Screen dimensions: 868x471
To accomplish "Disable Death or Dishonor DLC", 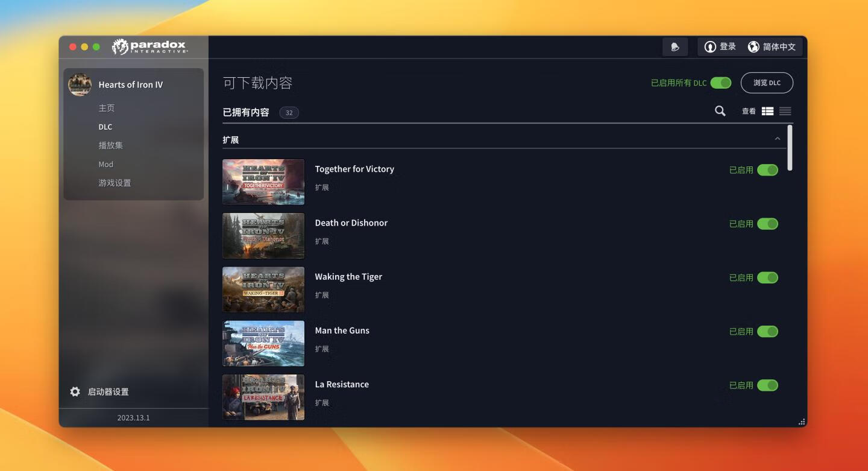I will click(x=767, y=224).
